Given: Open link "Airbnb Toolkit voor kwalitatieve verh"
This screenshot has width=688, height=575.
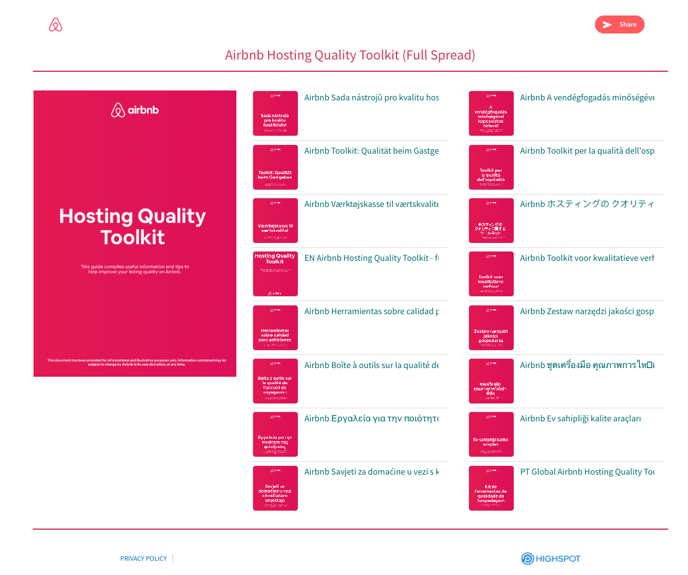Looking at the screenshot, I should (x=587, y=258).
